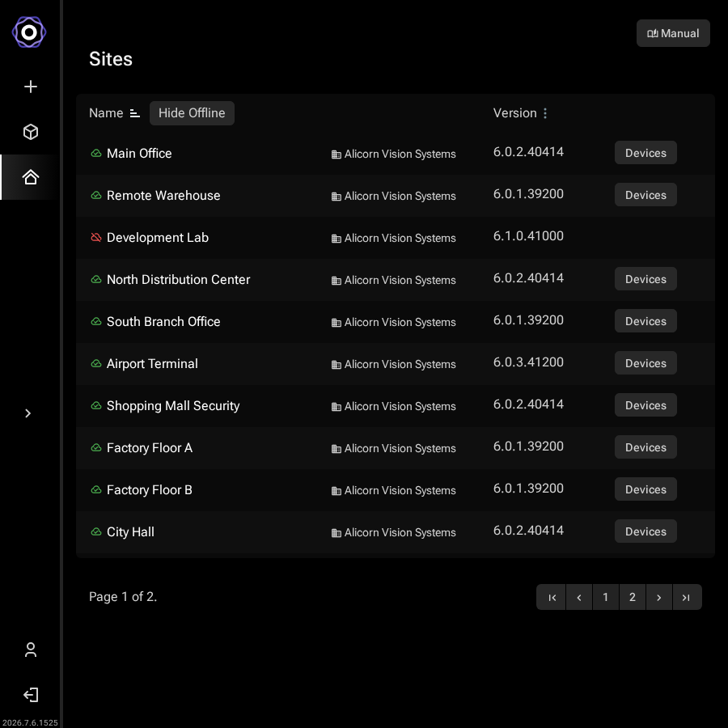This screenshot has width=728, height=728.
Task: Click the Version column header
Action: (x=514, y=113)
